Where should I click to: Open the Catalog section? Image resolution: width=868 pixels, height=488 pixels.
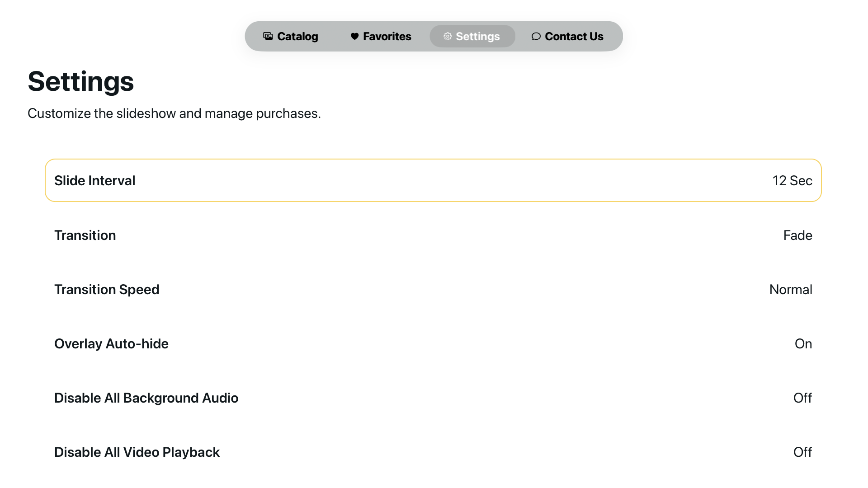(x=291, y=36)
